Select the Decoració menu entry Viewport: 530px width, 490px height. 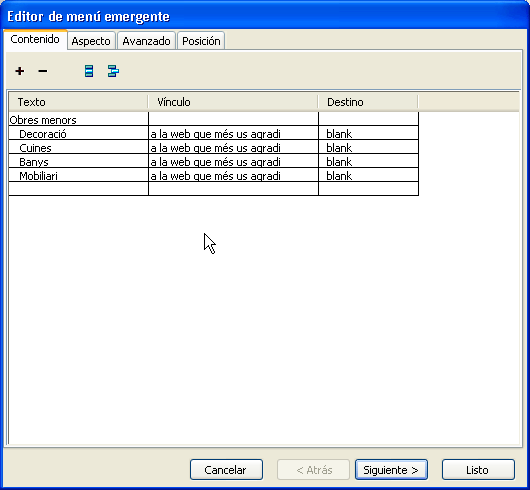coord(78,133)
